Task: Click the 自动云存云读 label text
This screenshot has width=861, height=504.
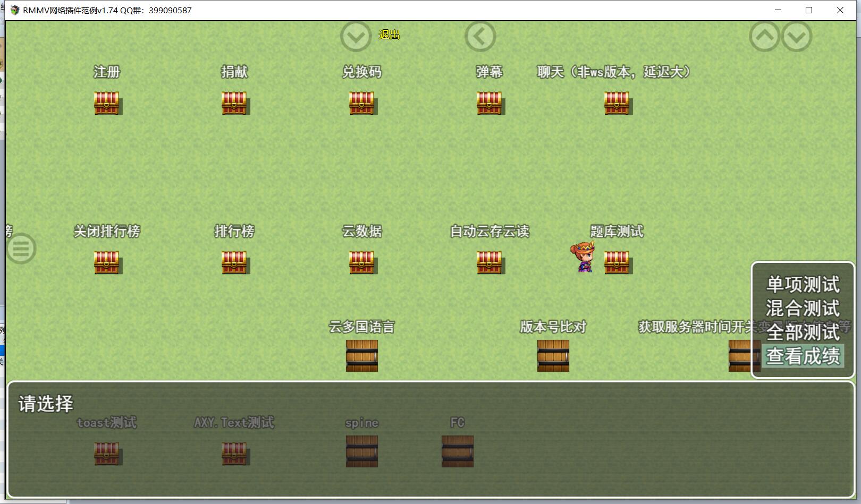Action: point(489,231)
